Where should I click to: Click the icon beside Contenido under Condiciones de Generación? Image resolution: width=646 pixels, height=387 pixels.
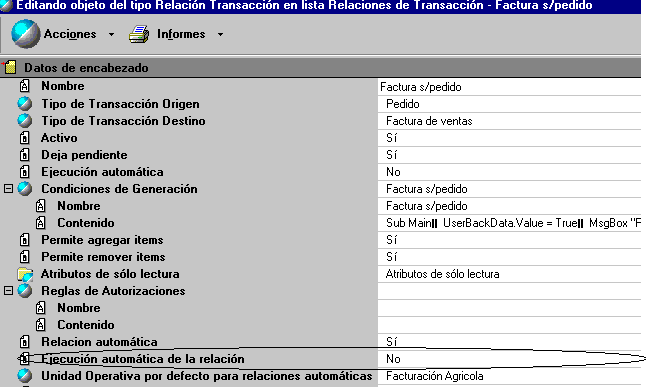pos(40,223)
